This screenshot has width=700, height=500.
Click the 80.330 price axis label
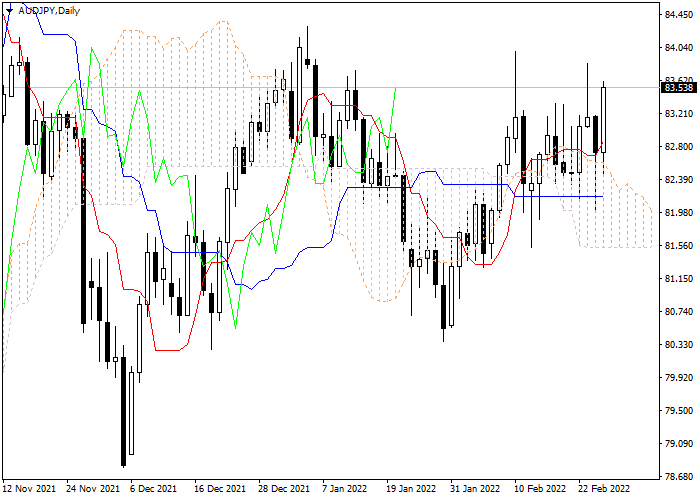[x=679, y=345]
